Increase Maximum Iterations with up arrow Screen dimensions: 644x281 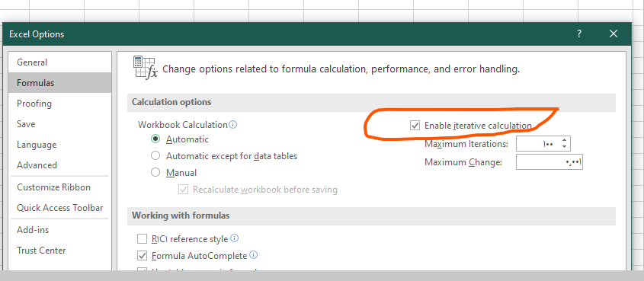coord(564,140)
